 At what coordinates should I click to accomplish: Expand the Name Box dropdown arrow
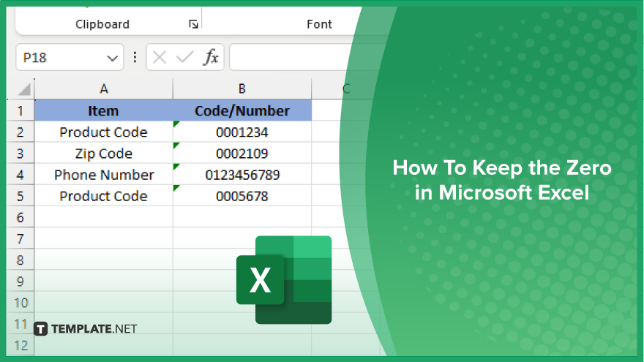112,58
